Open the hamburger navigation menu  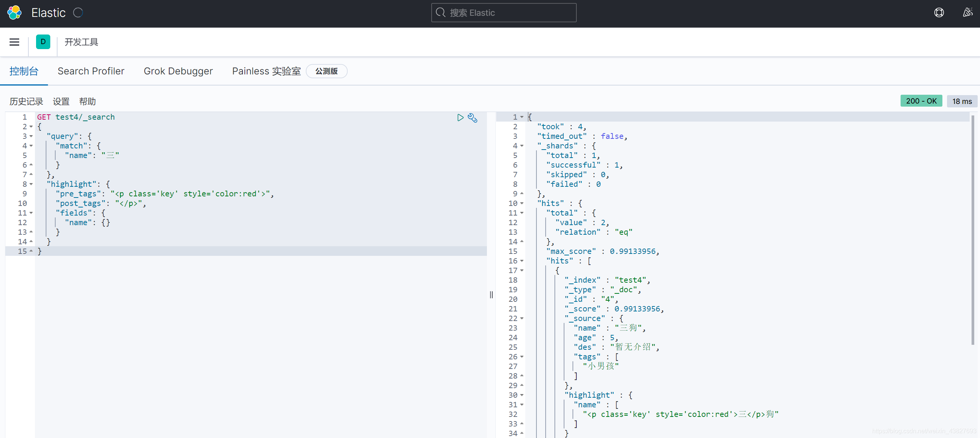pos(14,42)
